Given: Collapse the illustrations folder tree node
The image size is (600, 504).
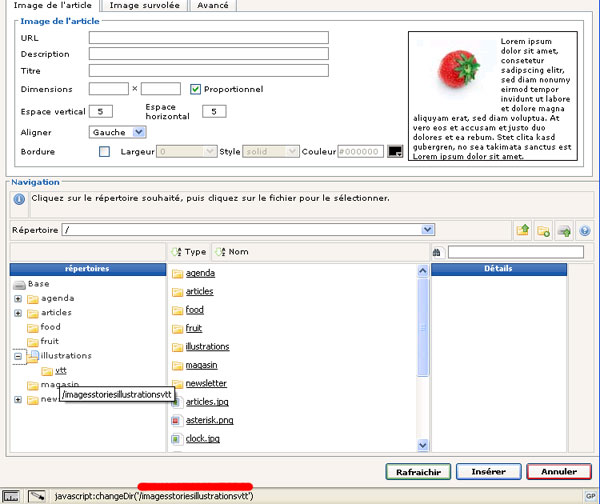Looking at the screenshot, I should point(18,355).
